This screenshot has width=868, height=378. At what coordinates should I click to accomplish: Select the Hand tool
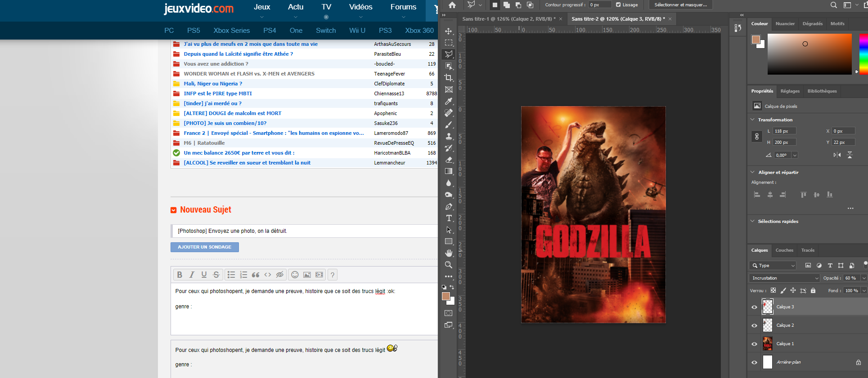click(x=449, y=253)
